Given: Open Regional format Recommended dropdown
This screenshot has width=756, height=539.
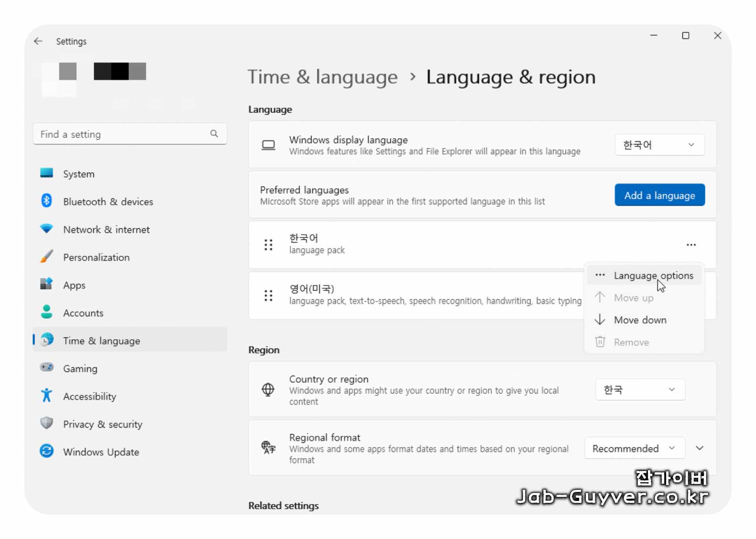Looking at the screenshot, I should [x=634, y=448].
